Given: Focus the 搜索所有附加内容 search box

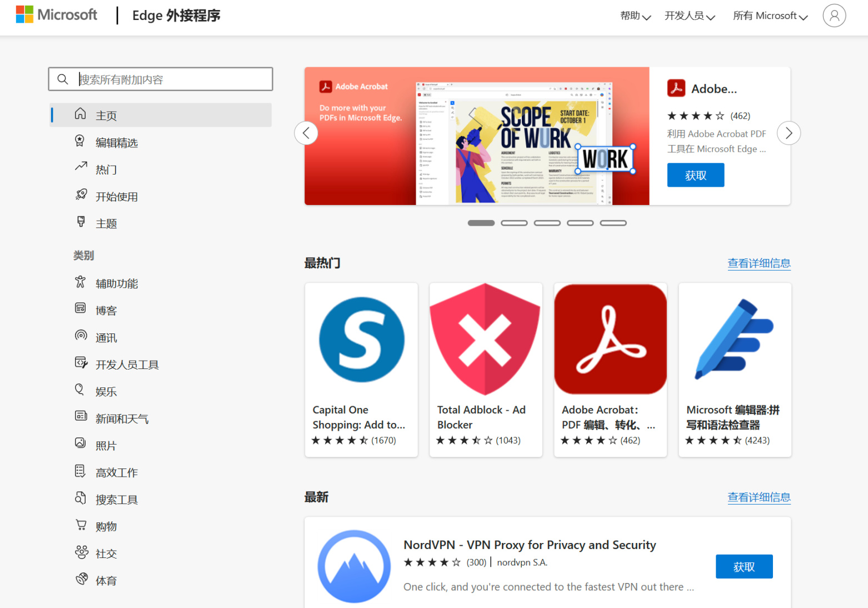Looking at the screenshot, I should (x=161, y=79).
